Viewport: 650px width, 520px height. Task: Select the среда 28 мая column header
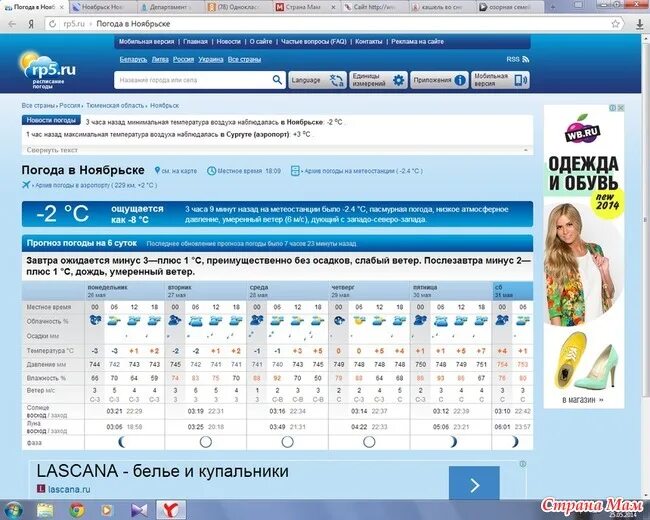(x=287, y=291)
